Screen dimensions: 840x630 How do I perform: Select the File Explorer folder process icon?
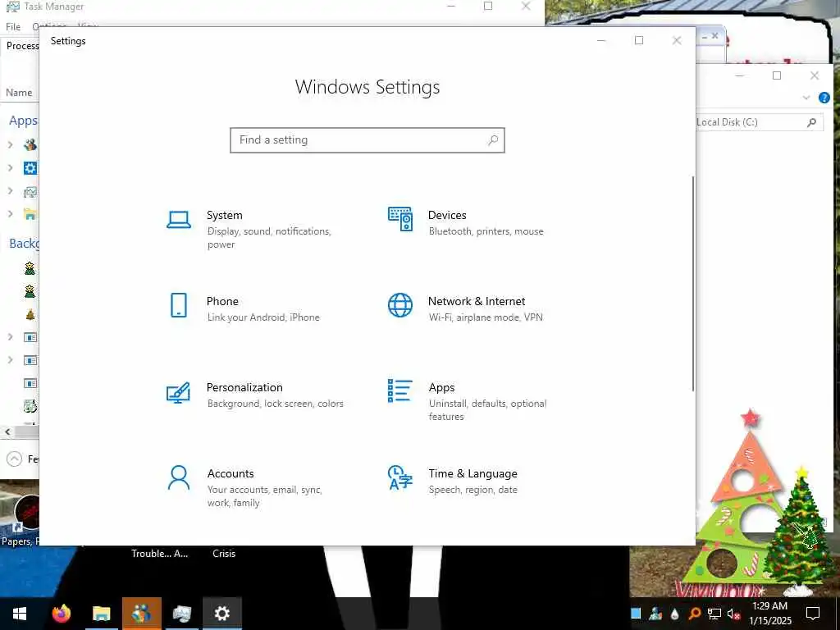(30, 214)
